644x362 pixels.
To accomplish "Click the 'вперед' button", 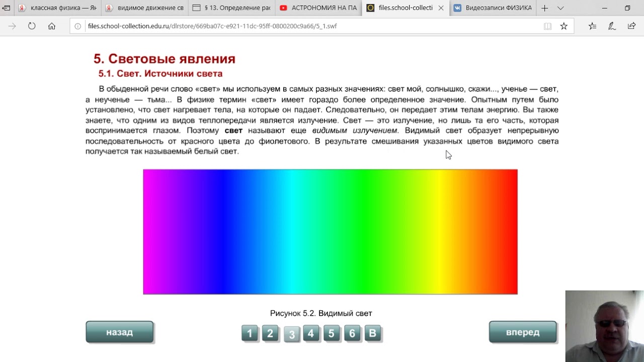I will click(x=523, y=332).
